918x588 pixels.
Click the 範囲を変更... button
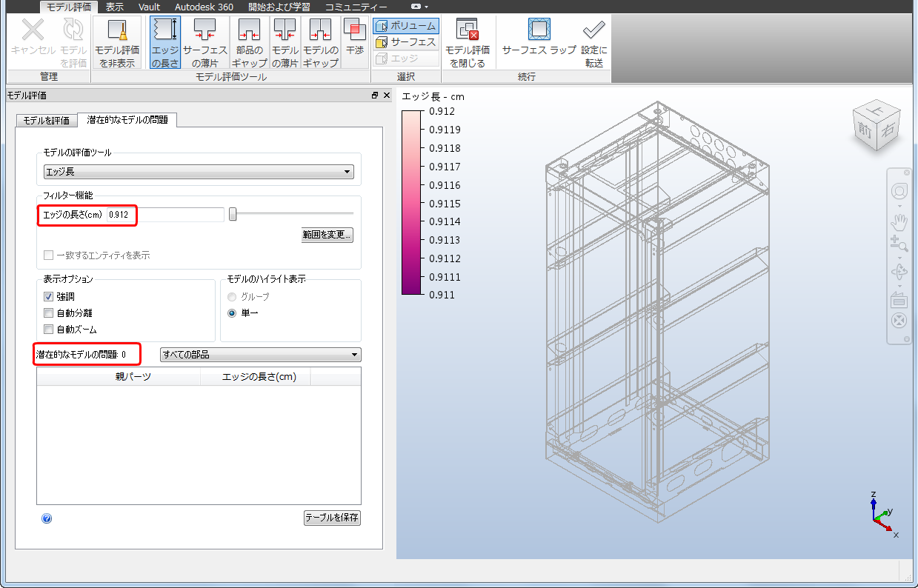[x=327, y=235]
